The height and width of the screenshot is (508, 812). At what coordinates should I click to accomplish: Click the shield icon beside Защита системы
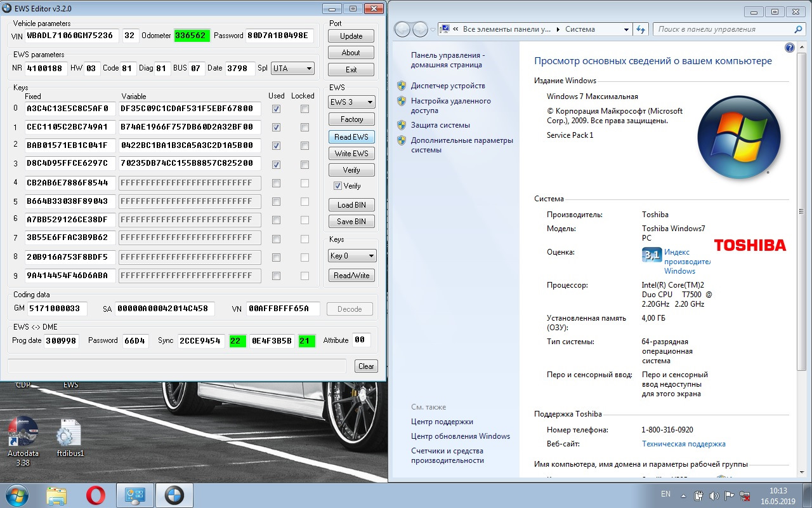(x=401, y=125)
